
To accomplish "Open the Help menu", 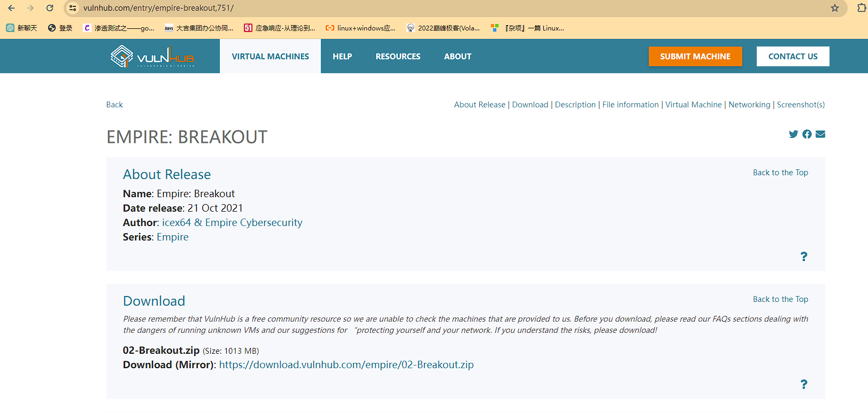I will [x=342, y=56].
